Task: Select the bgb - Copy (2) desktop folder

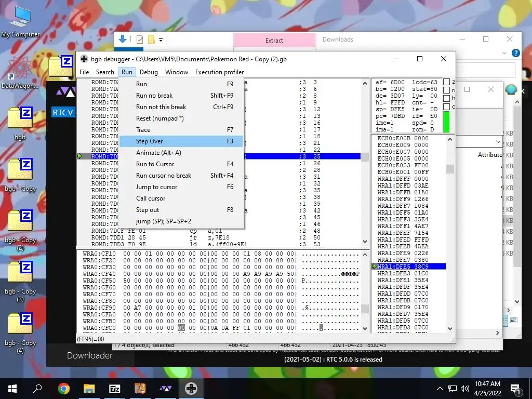Action: 20,229
